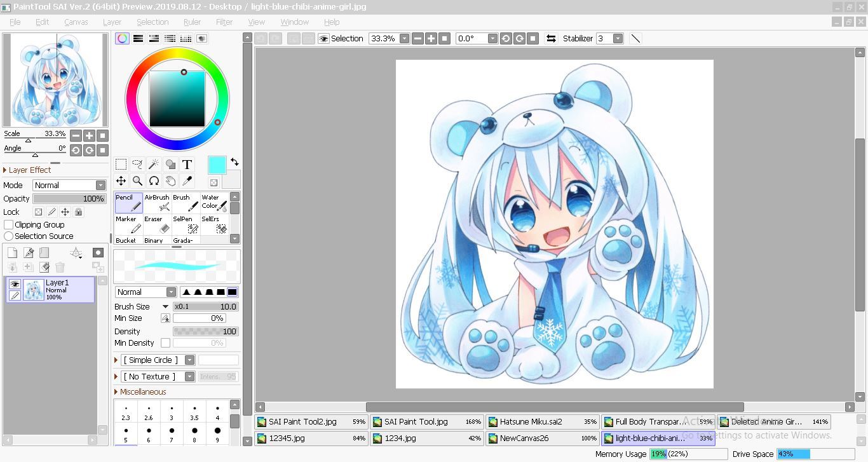Toggle the lock moving button

[65, 212]
